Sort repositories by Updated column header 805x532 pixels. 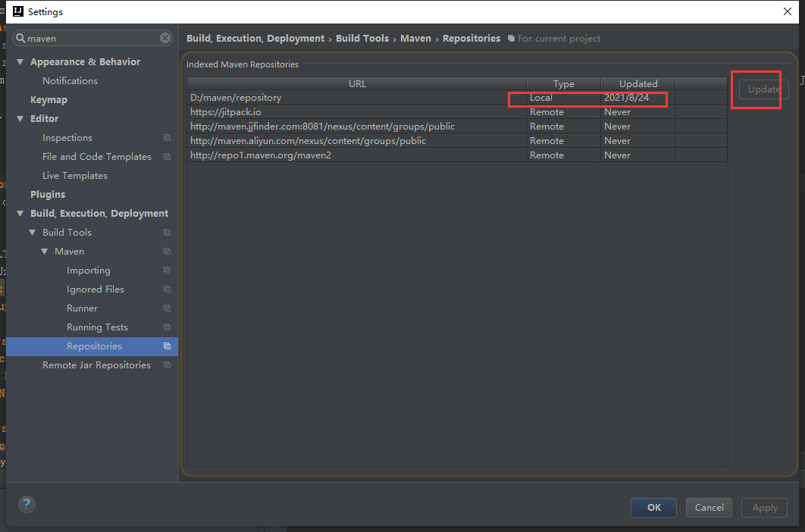tap(637, 83)
